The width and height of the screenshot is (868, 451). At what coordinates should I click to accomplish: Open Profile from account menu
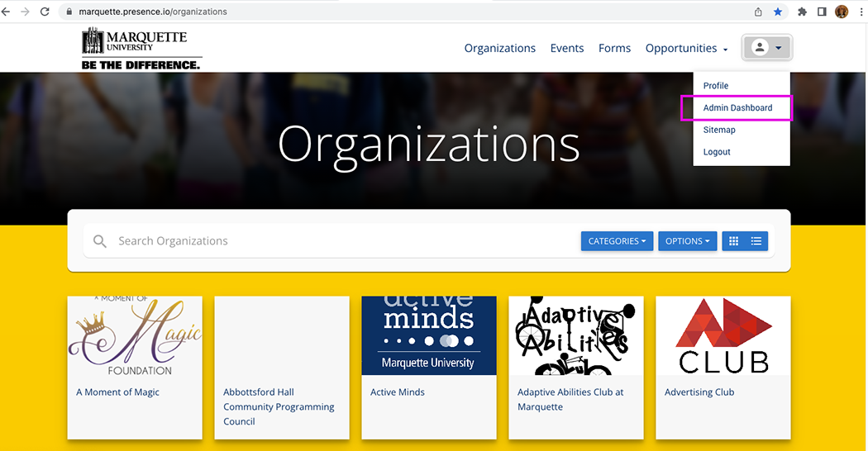(716, 86)
